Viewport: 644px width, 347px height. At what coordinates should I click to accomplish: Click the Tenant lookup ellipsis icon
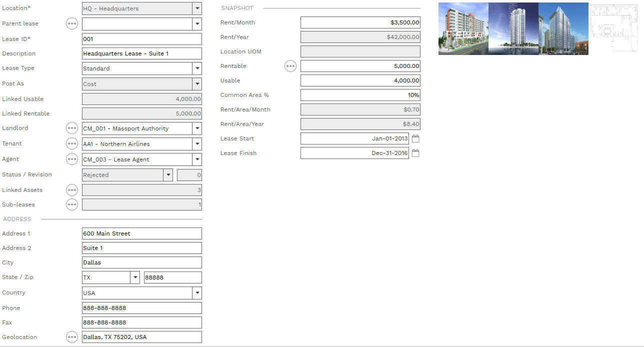click(72, 143)
